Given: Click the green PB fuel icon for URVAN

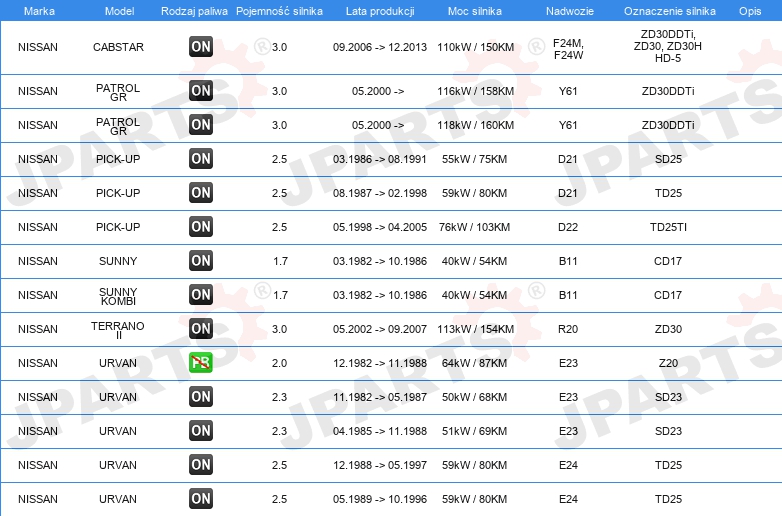Looking at the screenshot, I should (x=201, y=363).
